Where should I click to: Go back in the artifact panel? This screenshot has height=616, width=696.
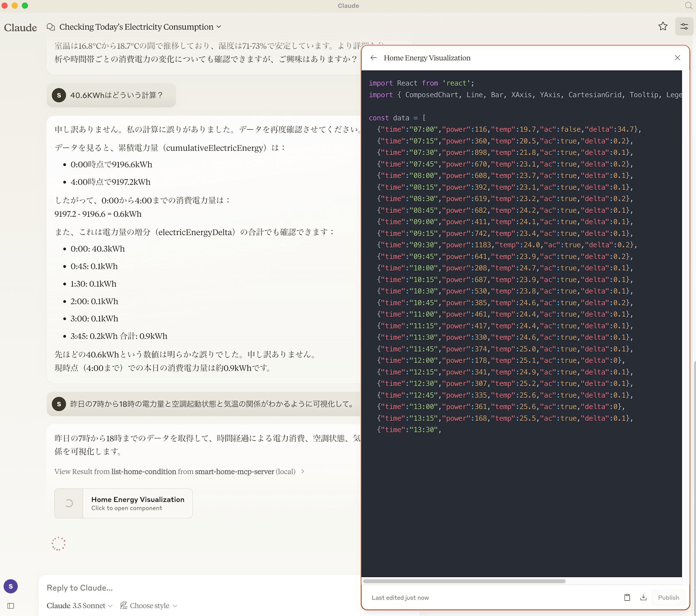(373, 58)
